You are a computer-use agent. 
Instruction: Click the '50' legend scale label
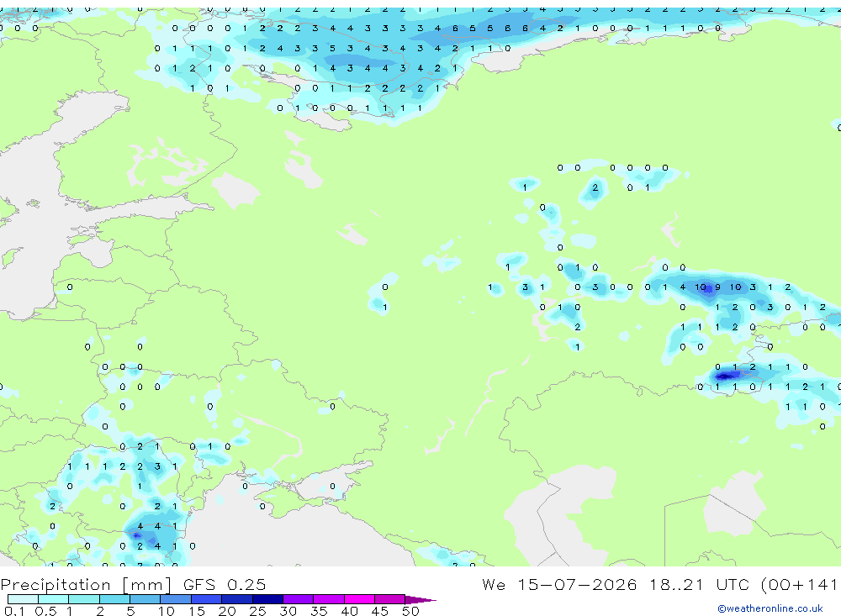[x=410, y=611]
